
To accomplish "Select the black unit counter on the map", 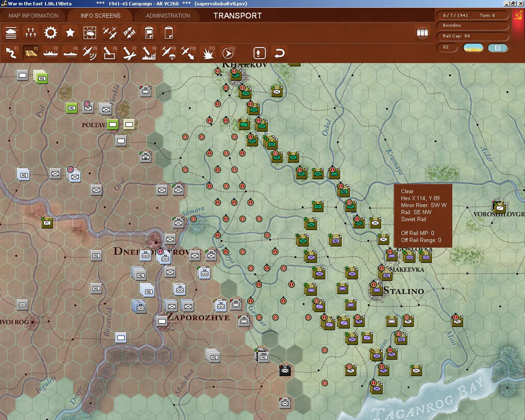I will [x=285, y=370].
